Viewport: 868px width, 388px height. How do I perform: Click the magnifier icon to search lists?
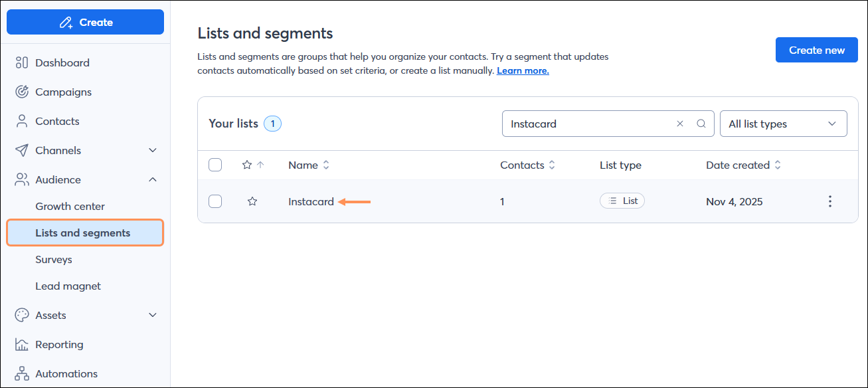701,123
